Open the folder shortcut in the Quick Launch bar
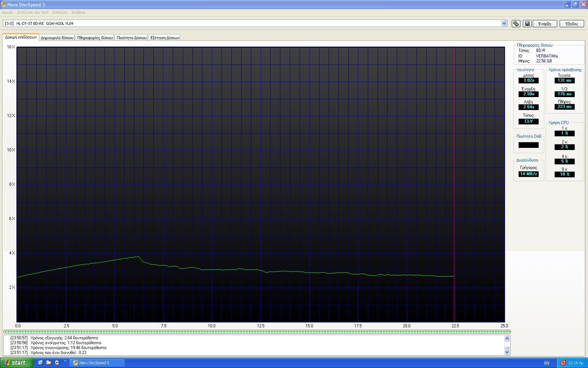 (x=48, y=363)
